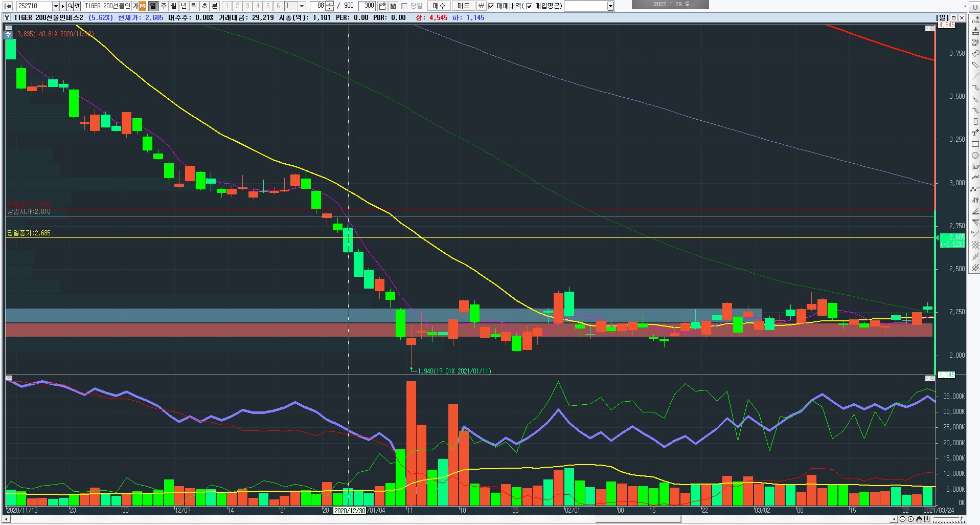Click the bar count stepper next to 88

(x=330, y=6)
